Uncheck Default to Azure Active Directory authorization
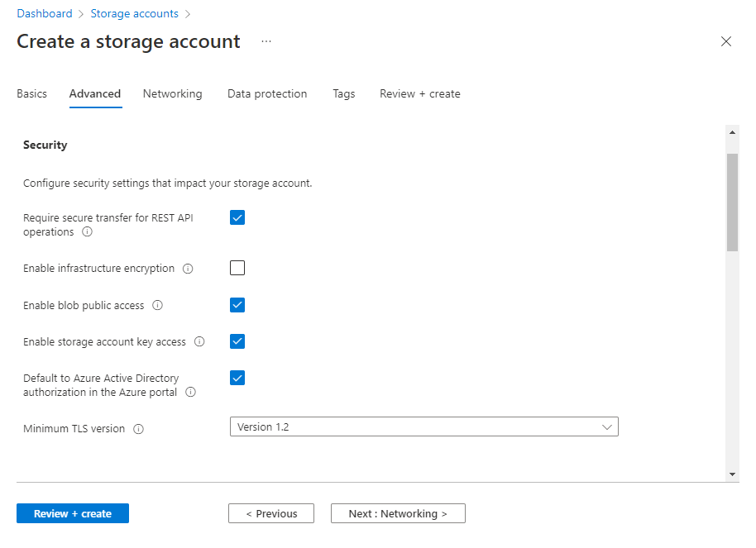The image size is (756, 548). click(x=237, y=378)
